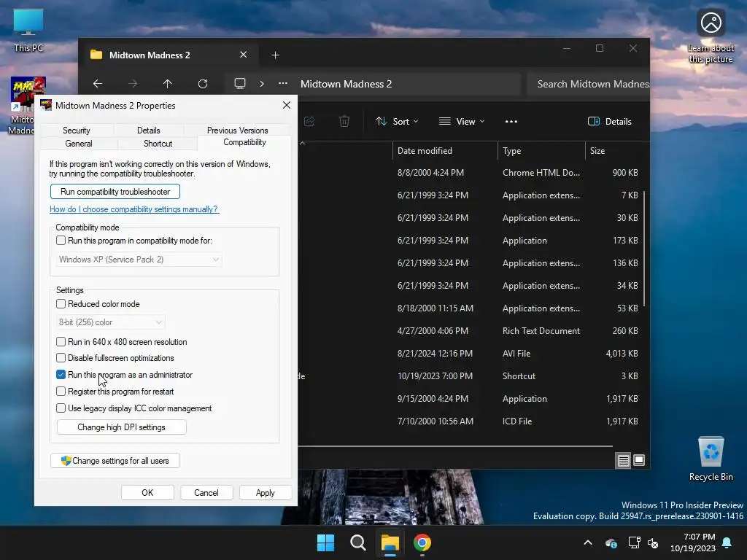The height and width of the screenshot is (560, 747).
Task: Click network tray icon
Action: pos(634,542)
